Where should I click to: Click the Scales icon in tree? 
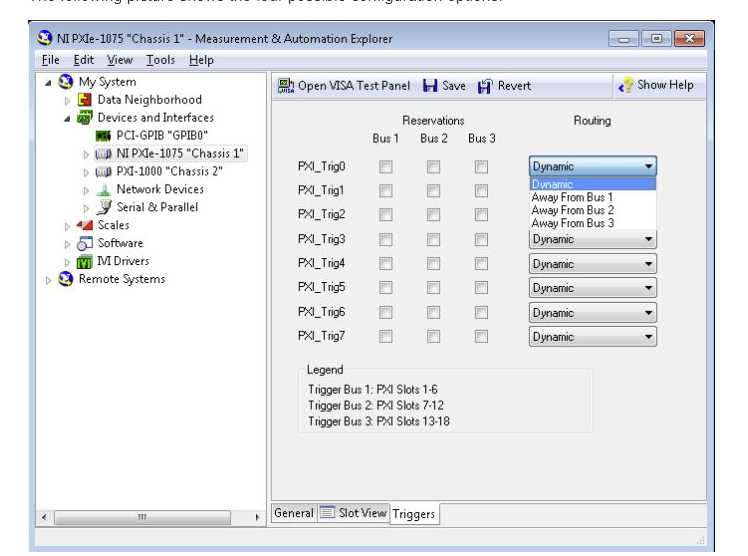pyautogui.click(x=84, y=225)
